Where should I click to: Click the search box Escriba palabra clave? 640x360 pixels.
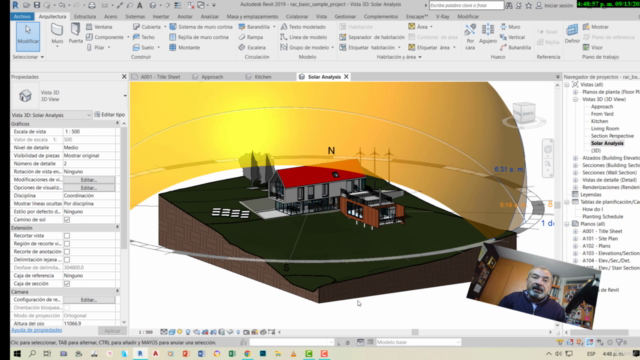(x=466, y=5)
